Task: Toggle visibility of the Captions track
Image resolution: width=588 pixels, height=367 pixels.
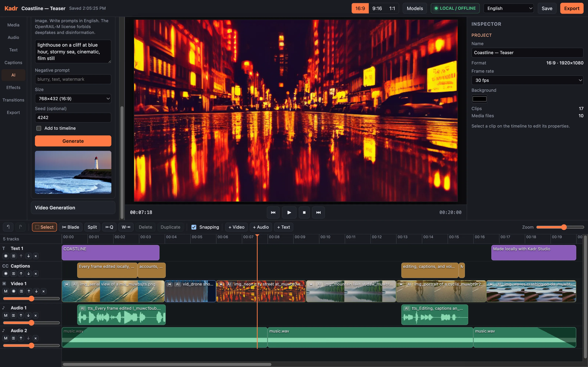Action: [x=6, y=274]
